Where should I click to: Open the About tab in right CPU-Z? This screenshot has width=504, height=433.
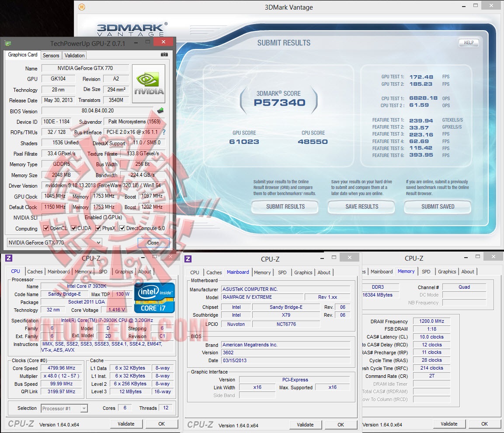468,272
